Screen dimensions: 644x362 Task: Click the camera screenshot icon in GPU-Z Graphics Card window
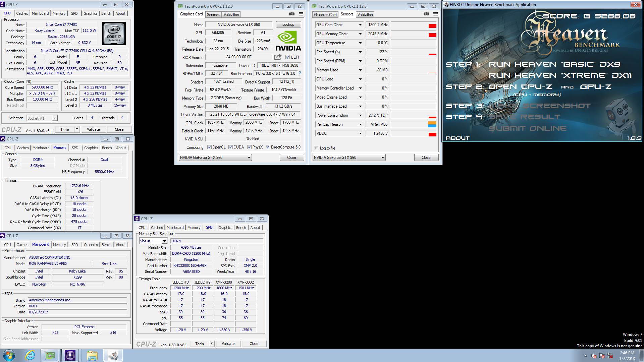click(292, 14)
